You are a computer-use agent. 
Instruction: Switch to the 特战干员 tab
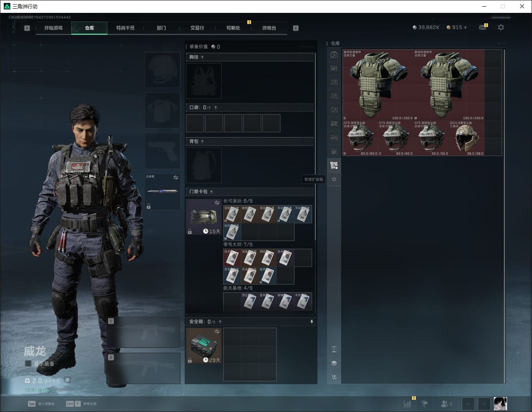(125, 28)
